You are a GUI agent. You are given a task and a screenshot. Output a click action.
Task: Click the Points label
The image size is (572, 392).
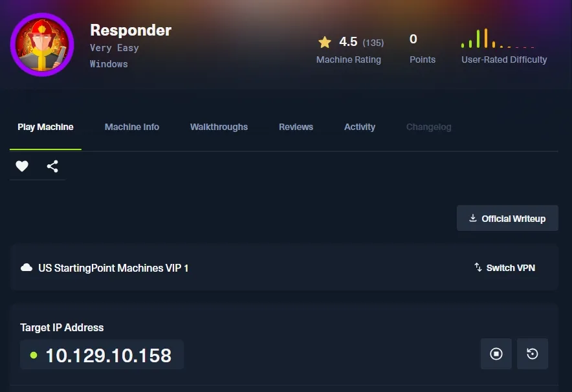point(423,60)
